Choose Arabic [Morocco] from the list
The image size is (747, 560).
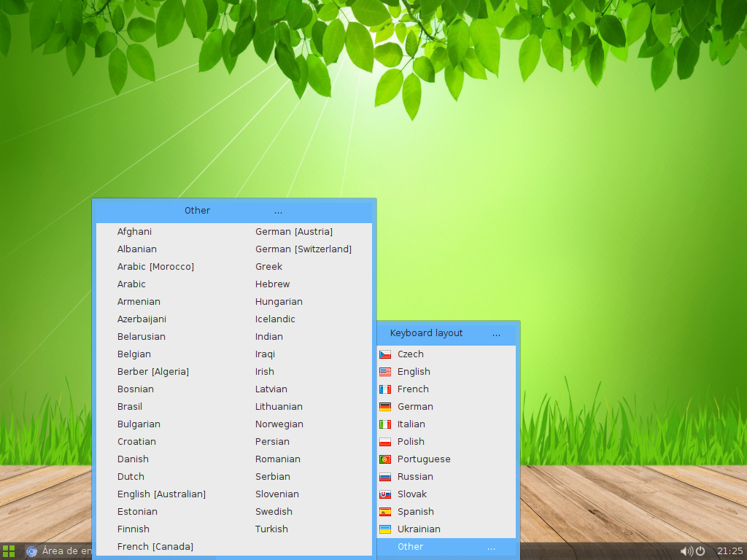tap(155, 267)
